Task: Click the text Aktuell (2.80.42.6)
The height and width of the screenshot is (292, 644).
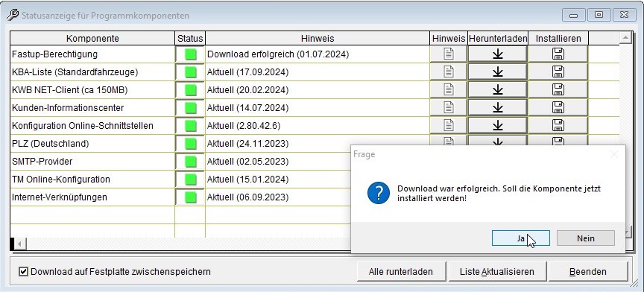Action: click(244, 126)
